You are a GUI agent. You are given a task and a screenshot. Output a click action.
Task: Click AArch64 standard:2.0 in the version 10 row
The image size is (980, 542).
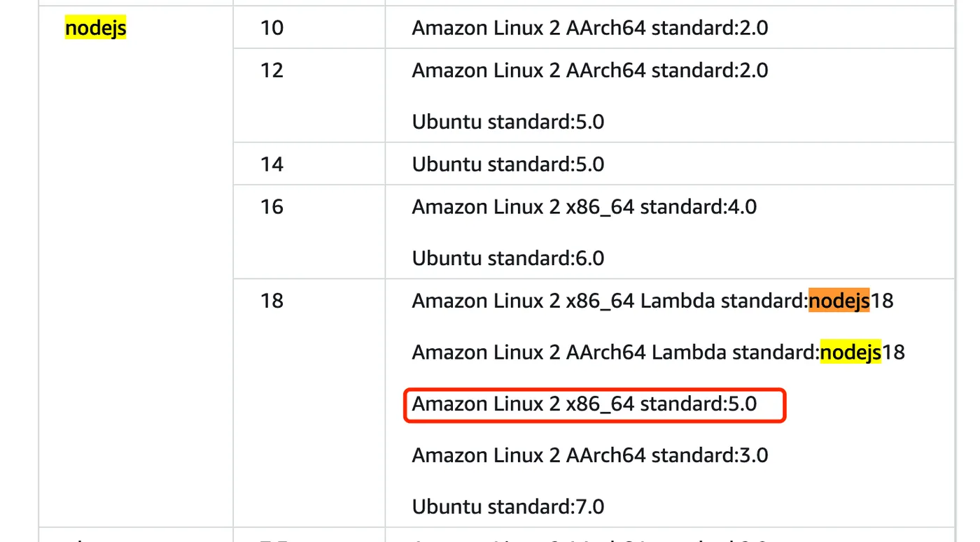click(589, 28)
